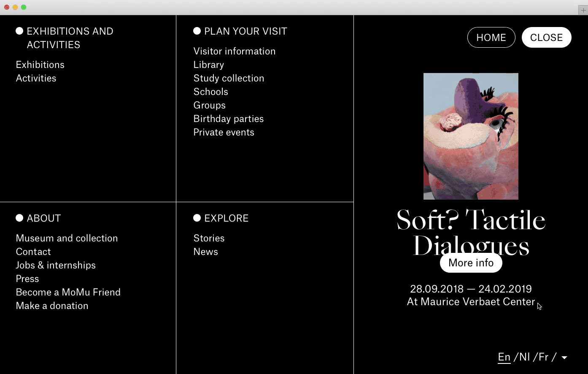Open Visitor information page
The width and height of the screenshot is (588, 374).
pyautogui.click(x=235, y=51)
